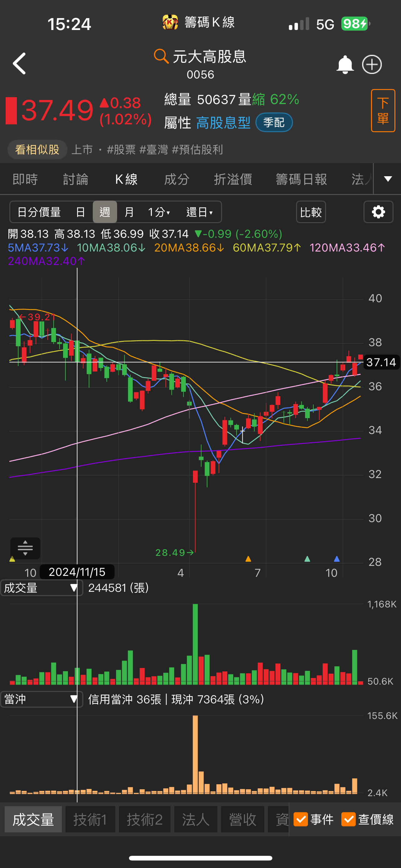Tap the 60MA37.79 legend entry
The image size is (401, 868).
click(267, 248)
